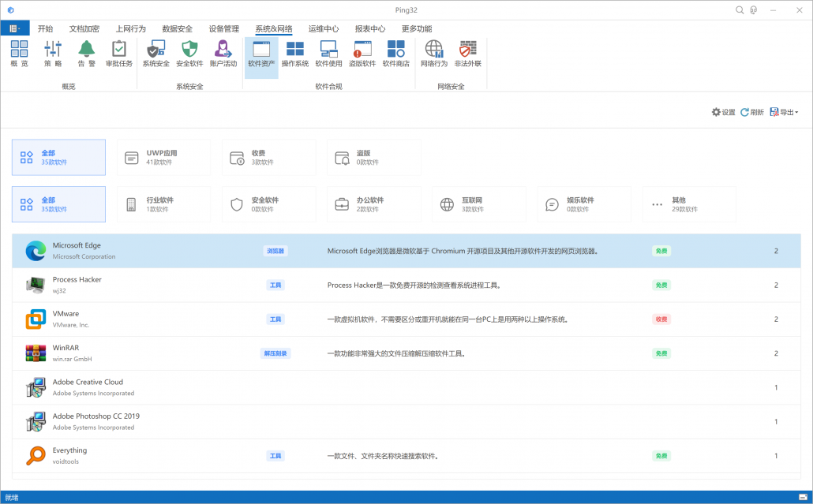
Task: Switch to the 运维中心 ribbon tab
Action: [324, 28]
